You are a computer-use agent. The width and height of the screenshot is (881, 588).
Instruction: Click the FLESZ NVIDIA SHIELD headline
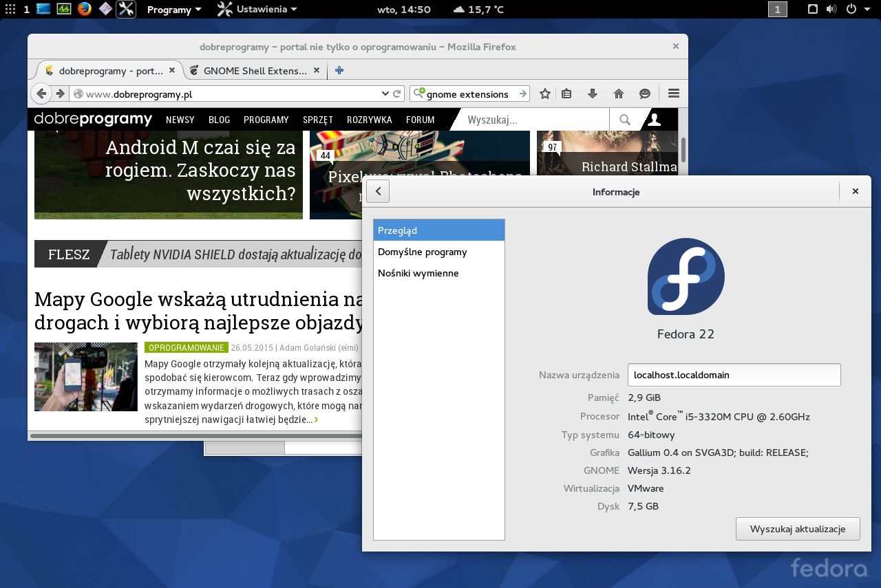pyautogui.click(x=237, y=254)
